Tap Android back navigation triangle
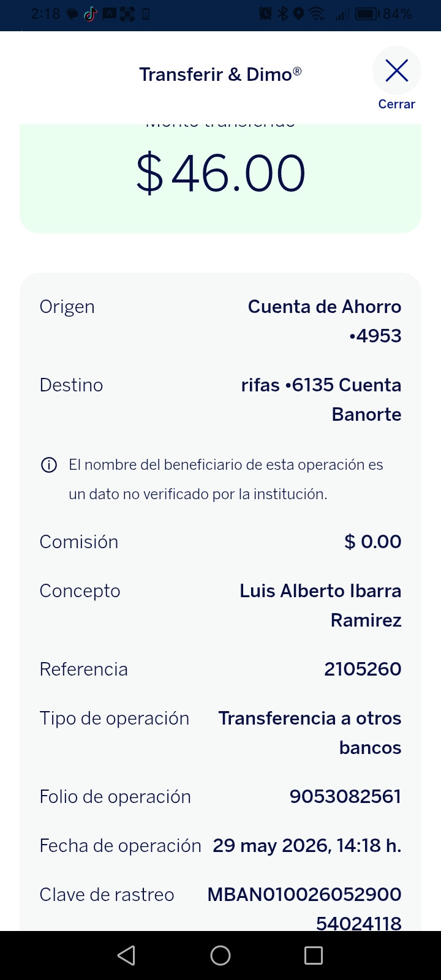Image resolution: width=441 pixels, height=980 pixels. pos(127,956)
